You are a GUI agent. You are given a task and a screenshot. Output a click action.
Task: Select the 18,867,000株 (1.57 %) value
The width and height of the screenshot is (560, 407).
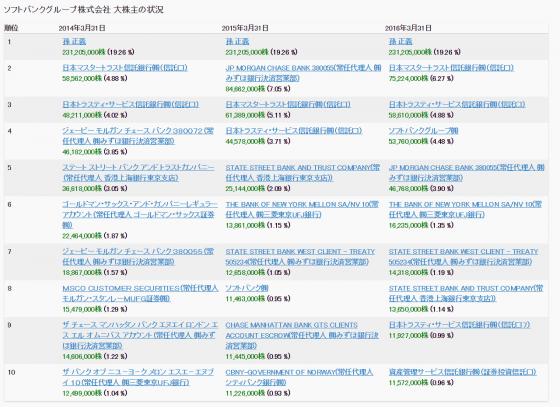pyautogui.click(x=95, y=272)
